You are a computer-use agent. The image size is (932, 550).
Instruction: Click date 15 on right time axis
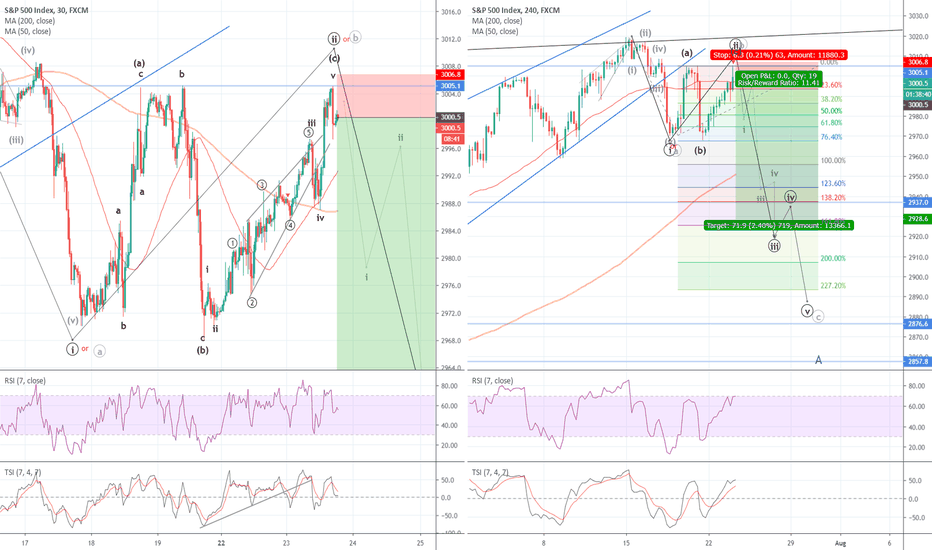coord(626,543)
